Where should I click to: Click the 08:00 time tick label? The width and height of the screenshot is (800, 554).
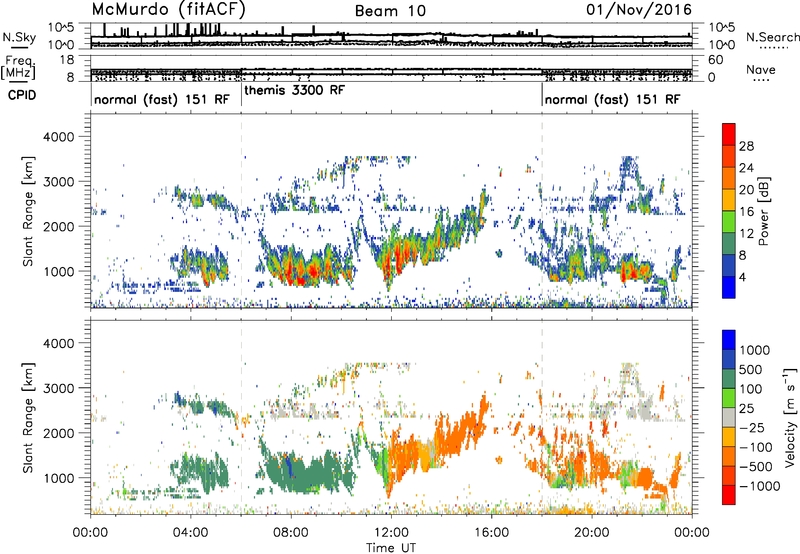291,533
